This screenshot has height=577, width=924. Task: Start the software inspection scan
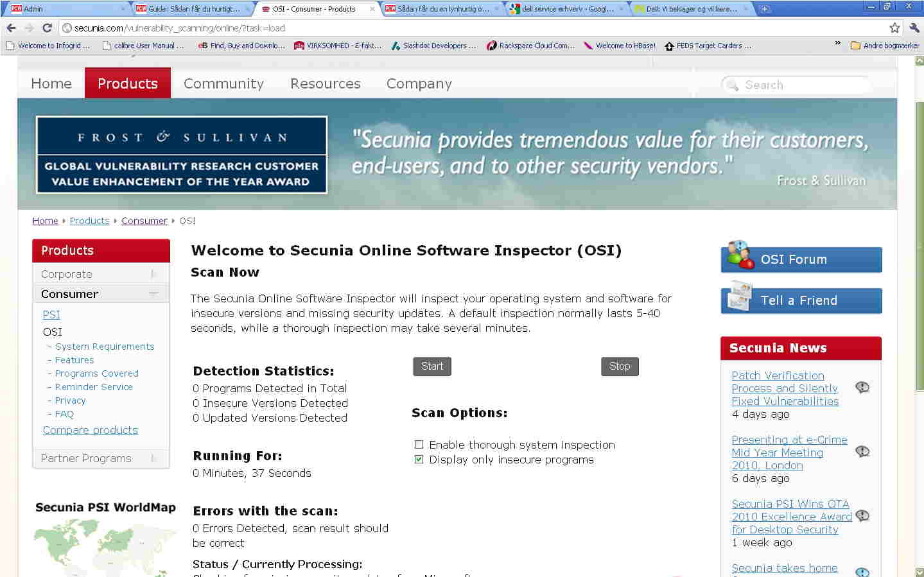(x=432, y=366)
